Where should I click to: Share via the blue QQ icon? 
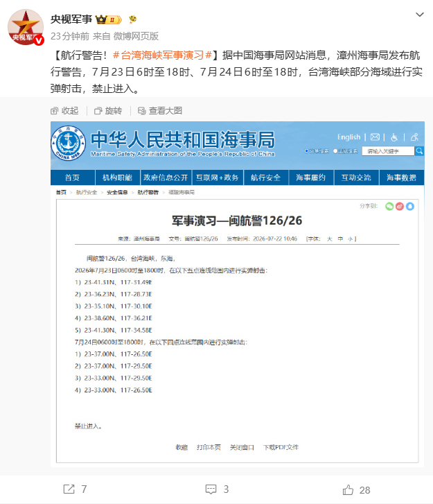click(x=410, y=207)
